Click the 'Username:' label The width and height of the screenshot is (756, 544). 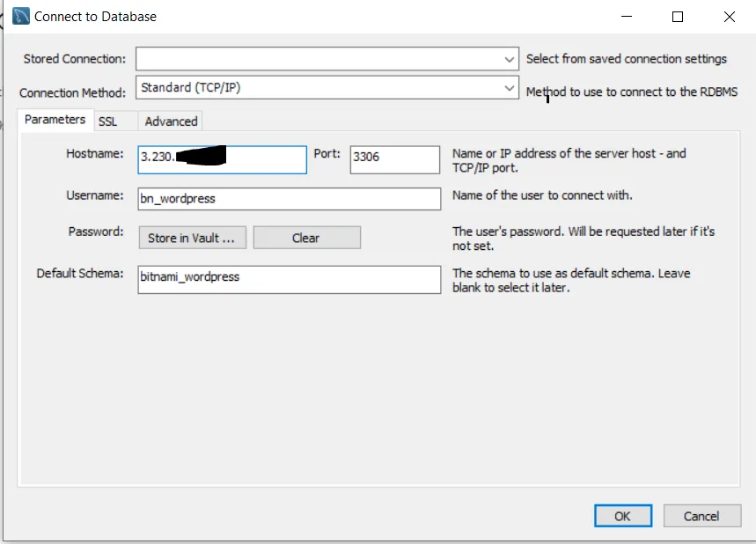point(94,195)
